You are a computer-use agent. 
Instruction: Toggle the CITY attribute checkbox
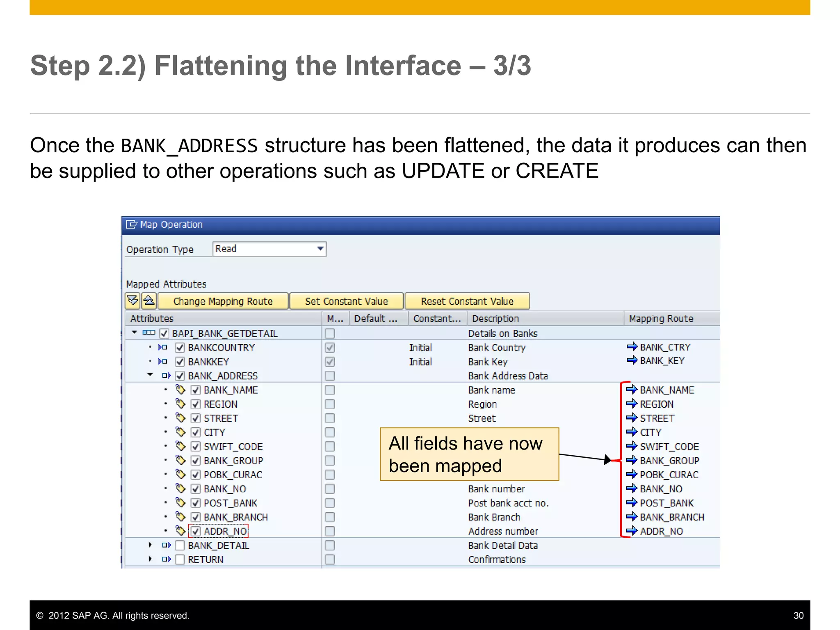tap(196, 432)
